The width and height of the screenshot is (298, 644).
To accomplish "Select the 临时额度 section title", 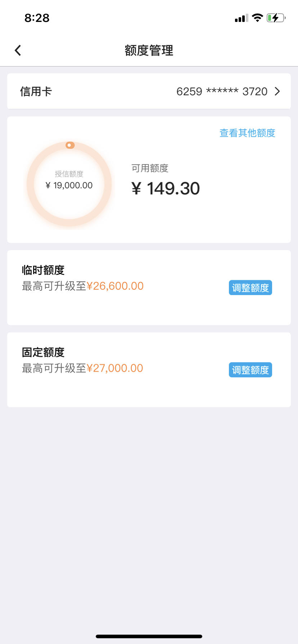I will (x=43, y=270).
